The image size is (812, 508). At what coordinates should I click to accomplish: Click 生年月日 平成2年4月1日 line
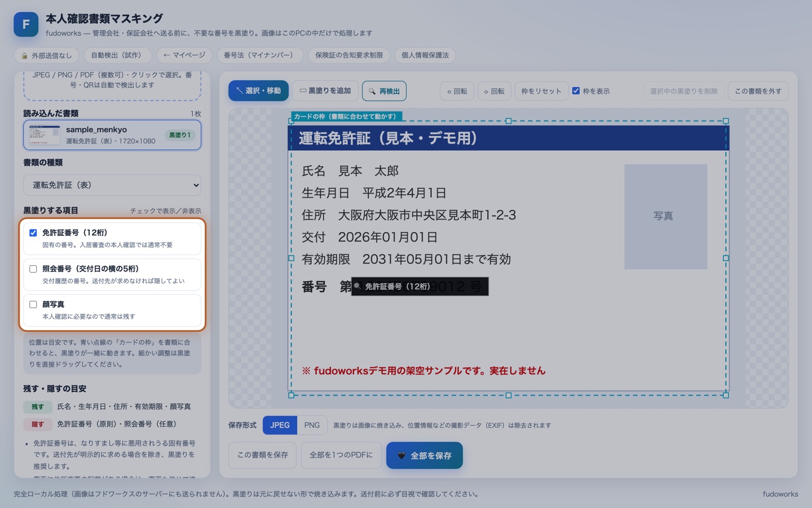click(374, 193)
